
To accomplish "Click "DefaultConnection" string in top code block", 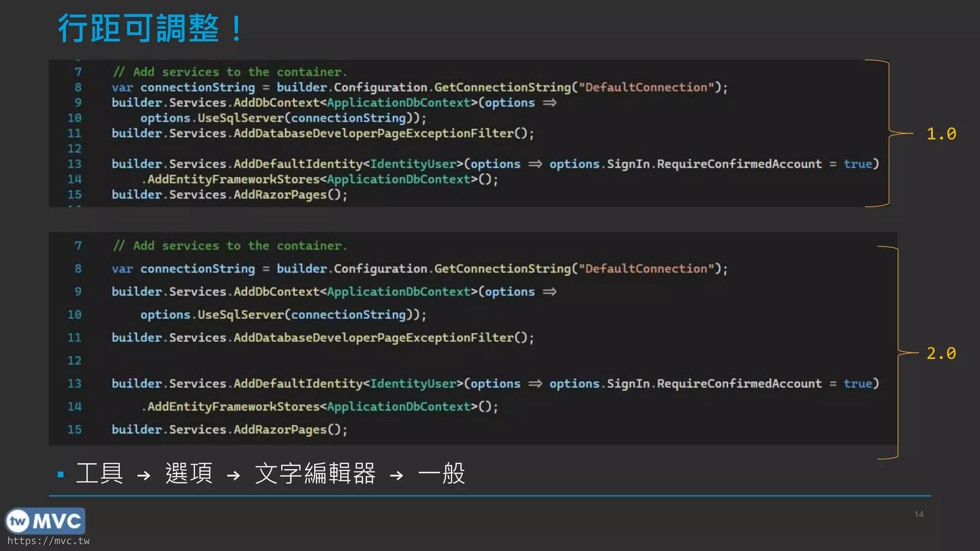I will pyautogui.click(x=646, y=88).
